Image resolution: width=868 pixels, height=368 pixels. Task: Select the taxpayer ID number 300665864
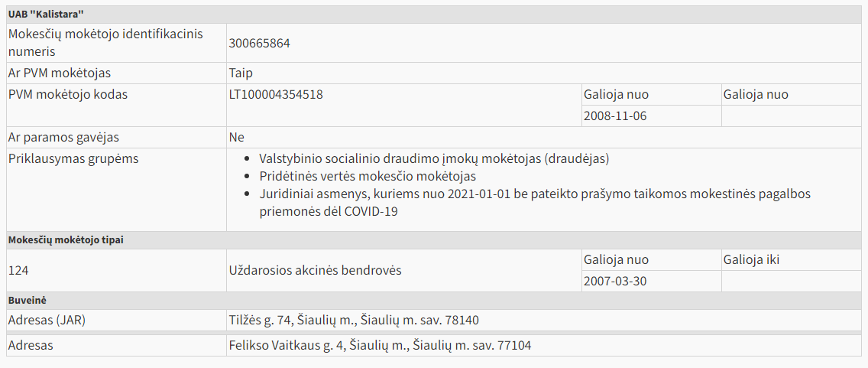pyautogui.click(x=259, y=43)
